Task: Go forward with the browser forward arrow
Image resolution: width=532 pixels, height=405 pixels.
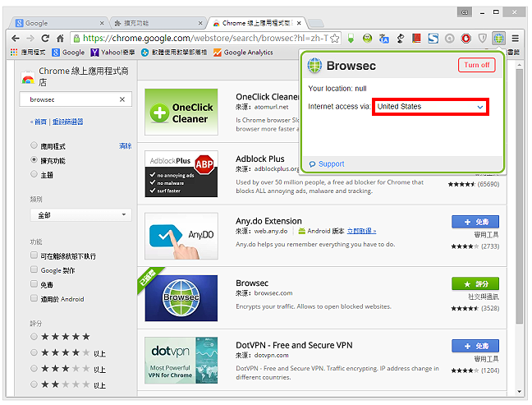Action: [x=30, y=39]
